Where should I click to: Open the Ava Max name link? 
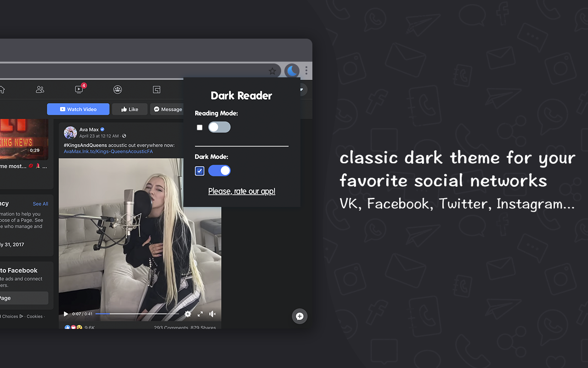[89, 130]
